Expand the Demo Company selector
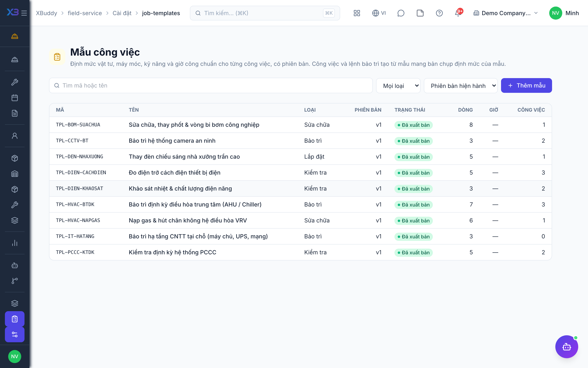The image size is (588, 368). click(x=506, y=13)
